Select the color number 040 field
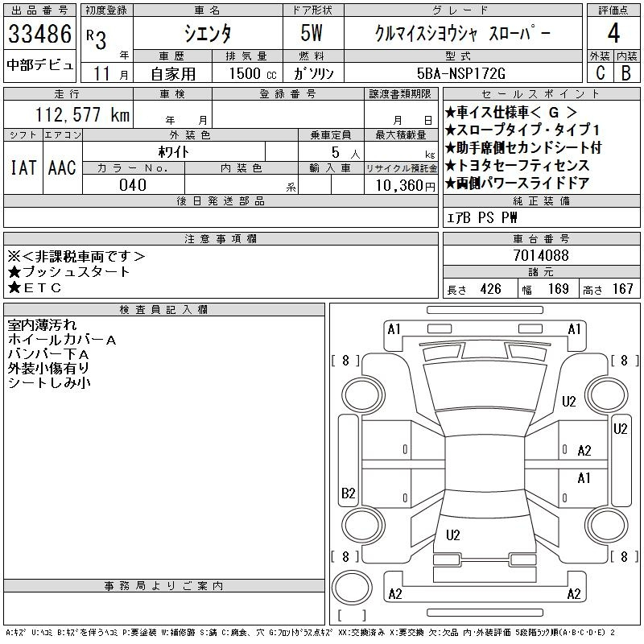Viewport: 644px width, 644px height. [133, 185]
